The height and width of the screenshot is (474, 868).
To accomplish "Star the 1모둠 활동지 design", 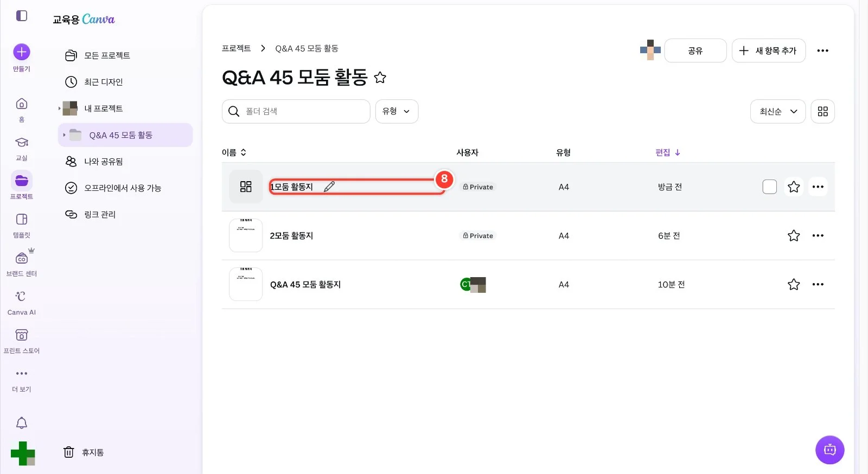I will click(794, 187).
